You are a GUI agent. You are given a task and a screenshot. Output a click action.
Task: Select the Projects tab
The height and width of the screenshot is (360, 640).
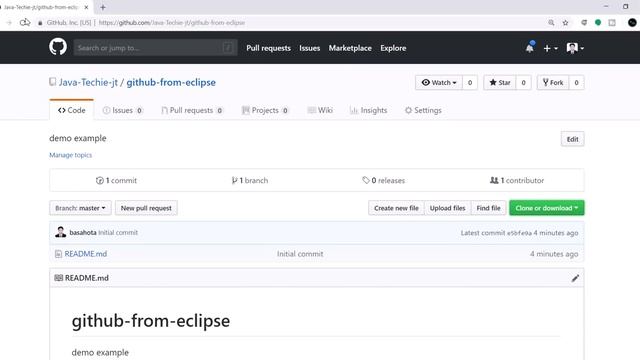[x=265, y=110]
